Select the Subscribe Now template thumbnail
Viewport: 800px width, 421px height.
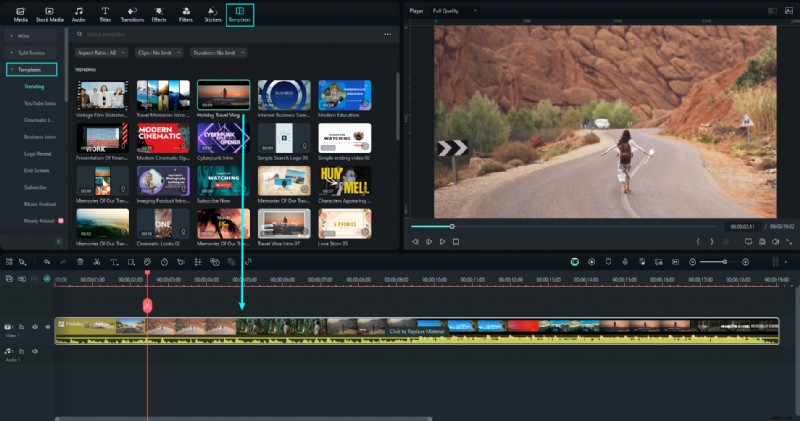(x=223, y=181)
